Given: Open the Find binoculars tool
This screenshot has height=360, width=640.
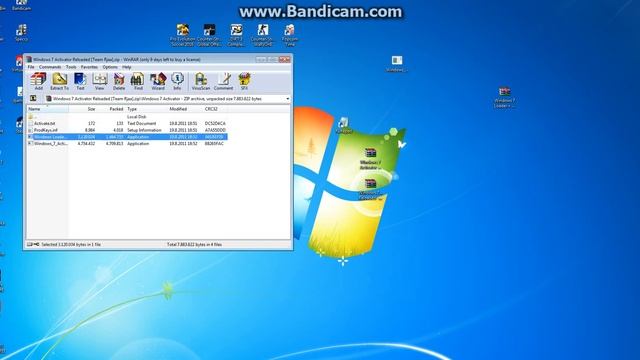Looking at the screenshot, I should (x=138, y=81).
